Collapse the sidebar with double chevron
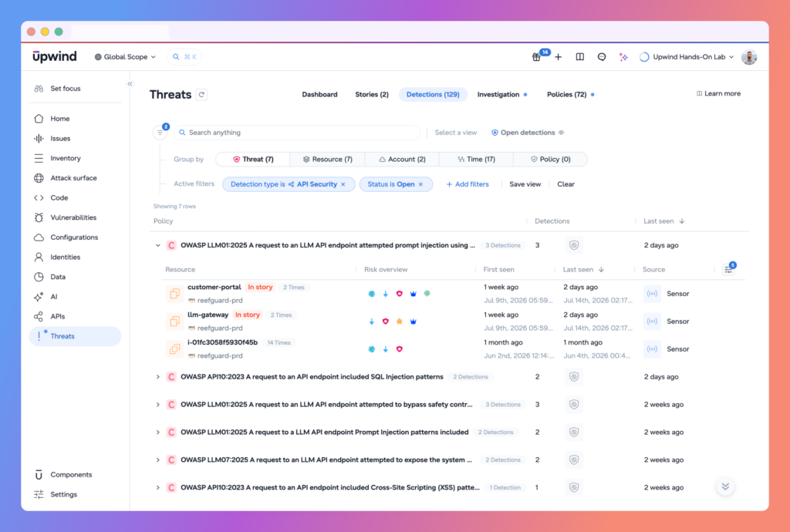 [x=130, y=84]
